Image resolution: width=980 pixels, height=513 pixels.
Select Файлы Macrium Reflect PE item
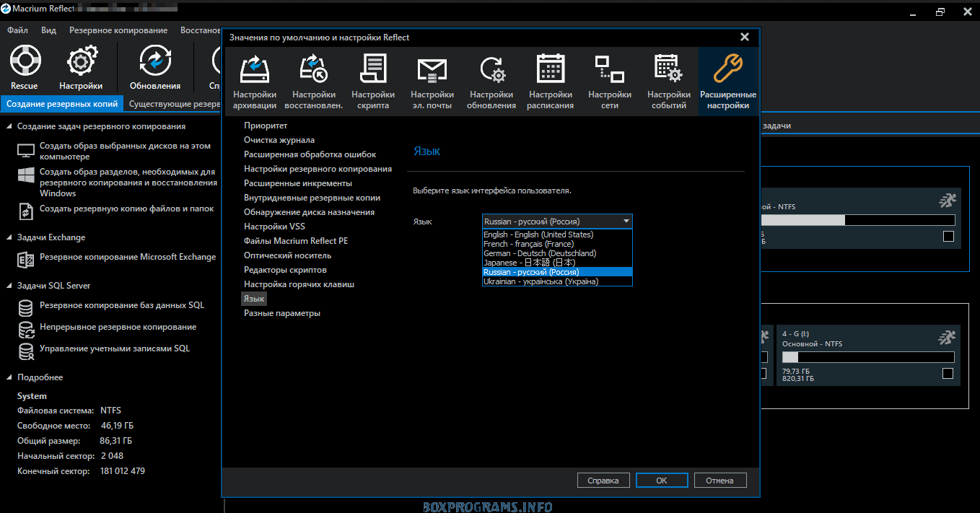click(x=296, y=241)
